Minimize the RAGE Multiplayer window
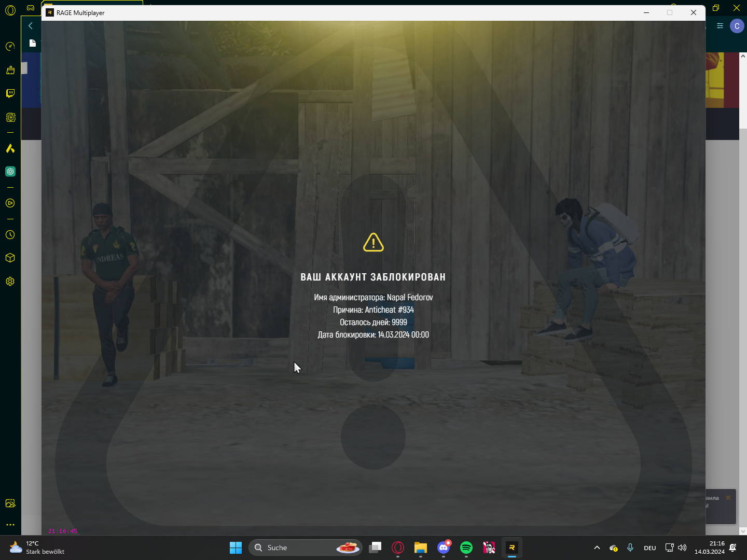The image size is (747, 560). click(646, 12)
